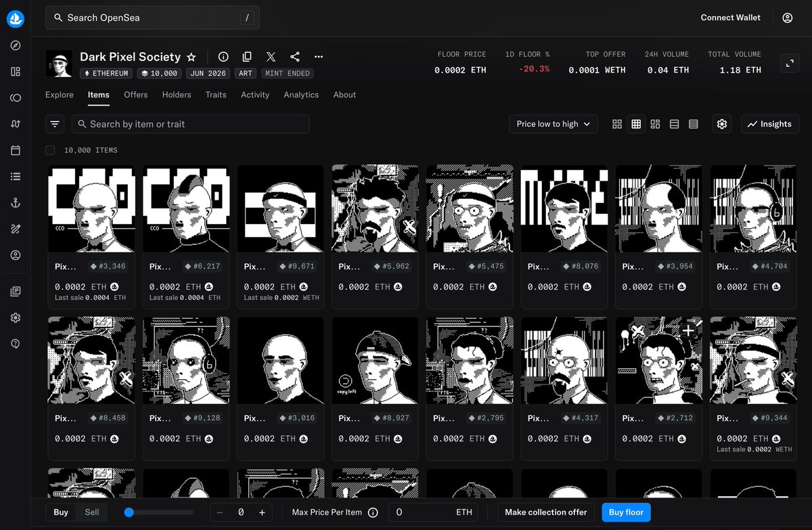Focus the Search OpenSea field
The image size is (812, 530).
pos(152,18)
